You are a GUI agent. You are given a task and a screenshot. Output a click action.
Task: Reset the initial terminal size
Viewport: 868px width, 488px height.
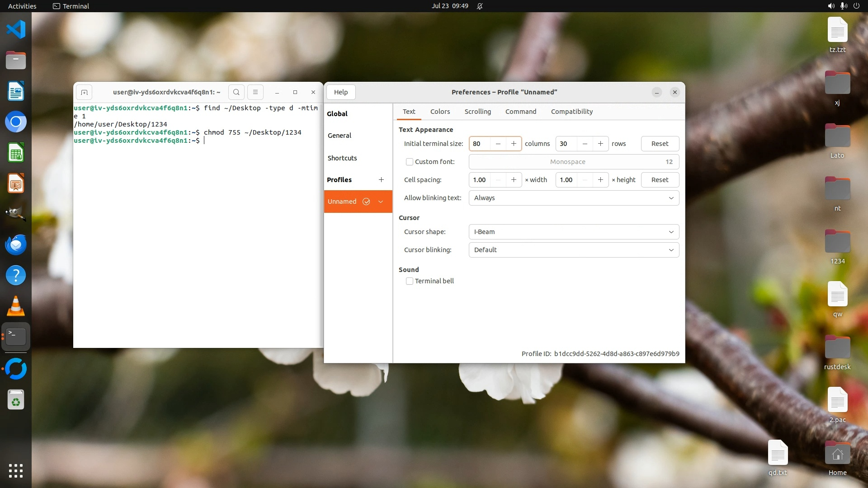pyautogui.click(x=660, y=144)
